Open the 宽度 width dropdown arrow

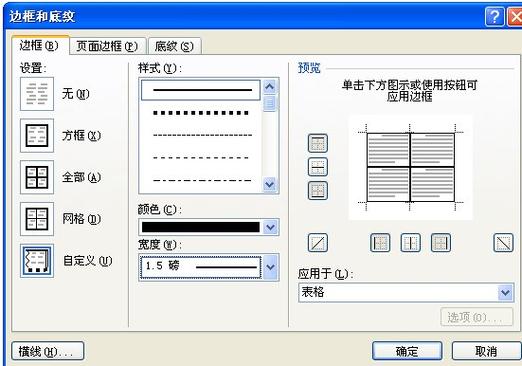point(270,267)
